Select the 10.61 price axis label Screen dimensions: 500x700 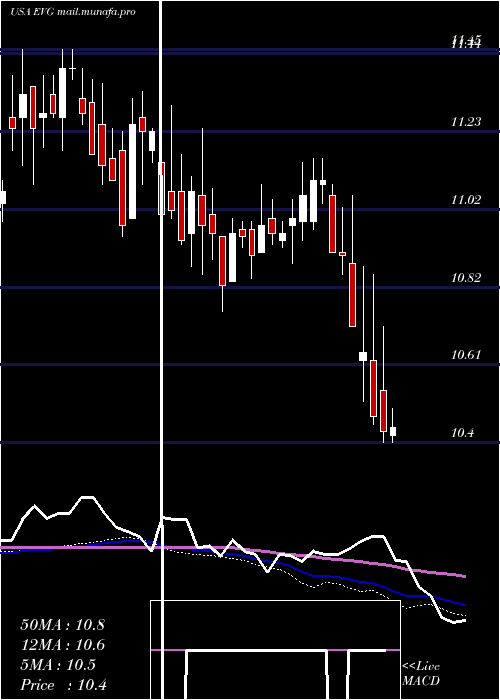click(x=466, y=355)
